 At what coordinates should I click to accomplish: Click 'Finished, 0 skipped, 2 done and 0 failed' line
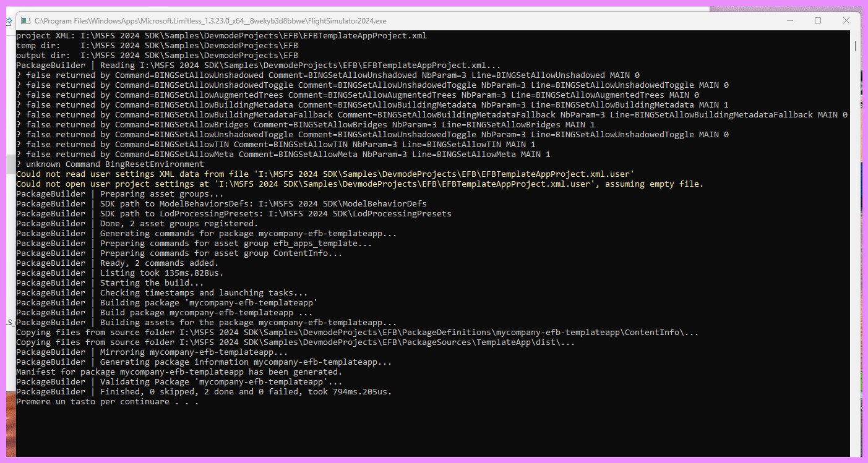[204, 392]
